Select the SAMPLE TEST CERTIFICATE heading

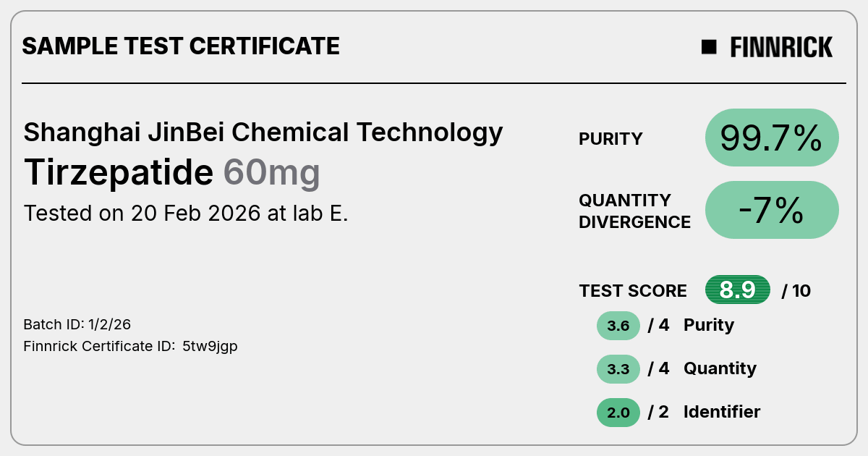pyautogui.click(x=181, y=46)
